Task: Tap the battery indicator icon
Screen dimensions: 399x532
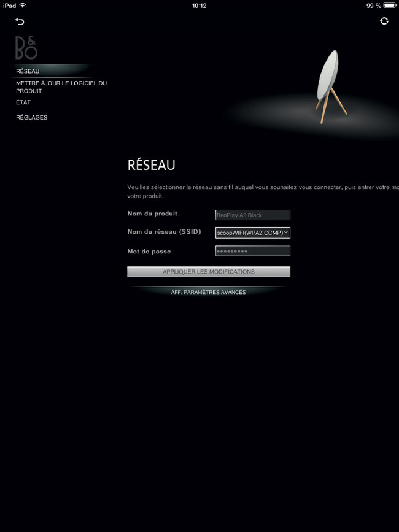Action: coord(390,6)
